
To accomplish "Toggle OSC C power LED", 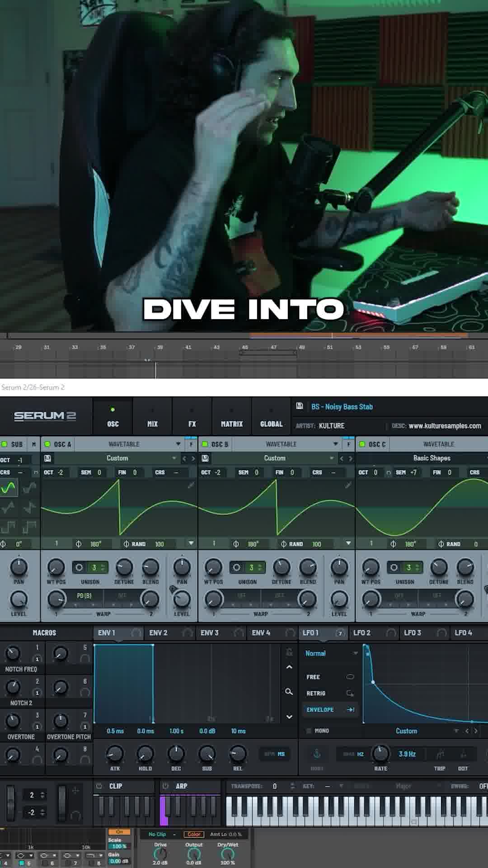I will coord(362,444).
